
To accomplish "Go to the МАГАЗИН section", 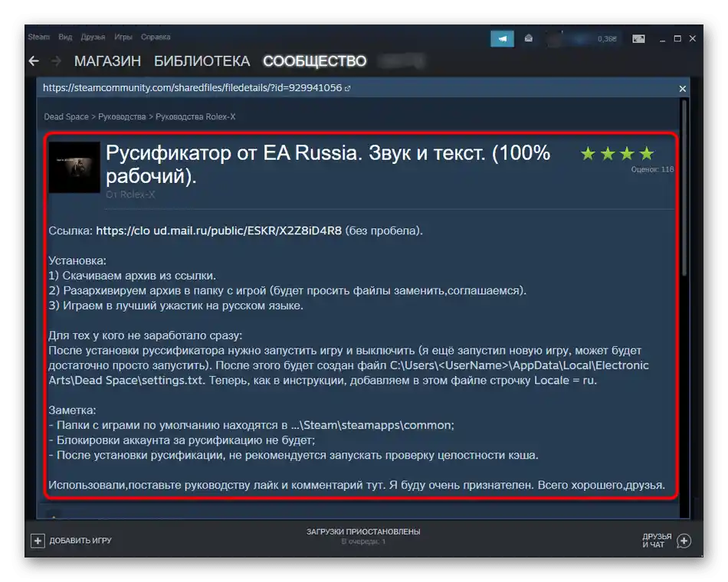I will pos(107,60).
